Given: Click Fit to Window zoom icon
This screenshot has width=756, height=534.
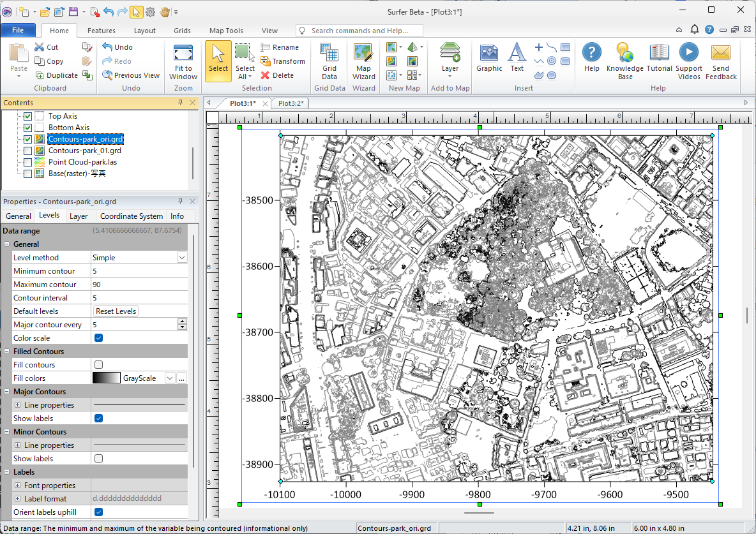Looking at the screenshot, I should [183, 61].
